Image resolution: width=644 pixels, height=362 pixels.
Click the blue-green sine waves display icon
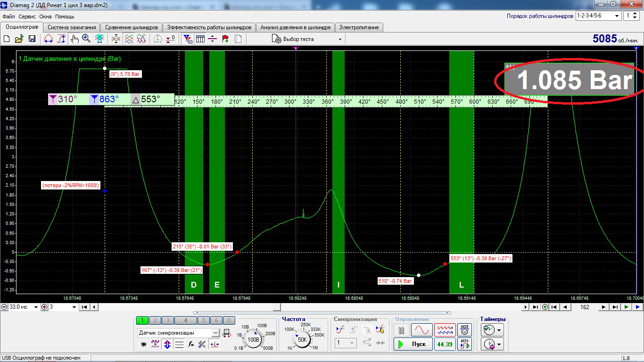[x=141, y=39]
